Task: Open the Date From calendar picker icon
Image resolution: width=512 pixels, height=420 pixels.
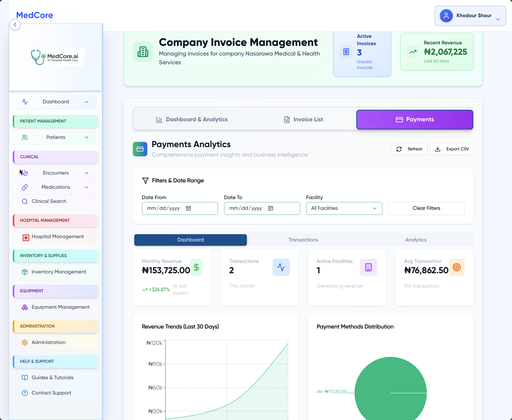Action: click(x=189, y=208)
